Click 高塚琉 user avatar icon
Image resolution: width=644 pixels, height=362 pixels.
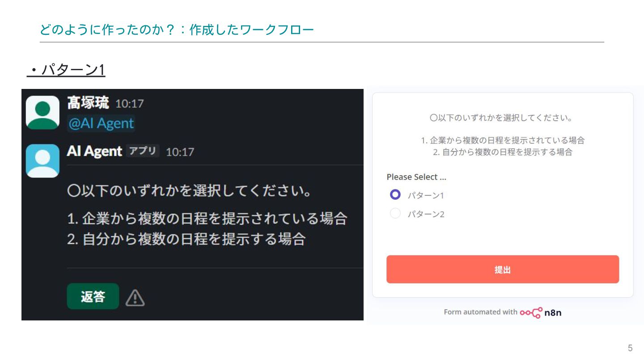tap(42, 113)
